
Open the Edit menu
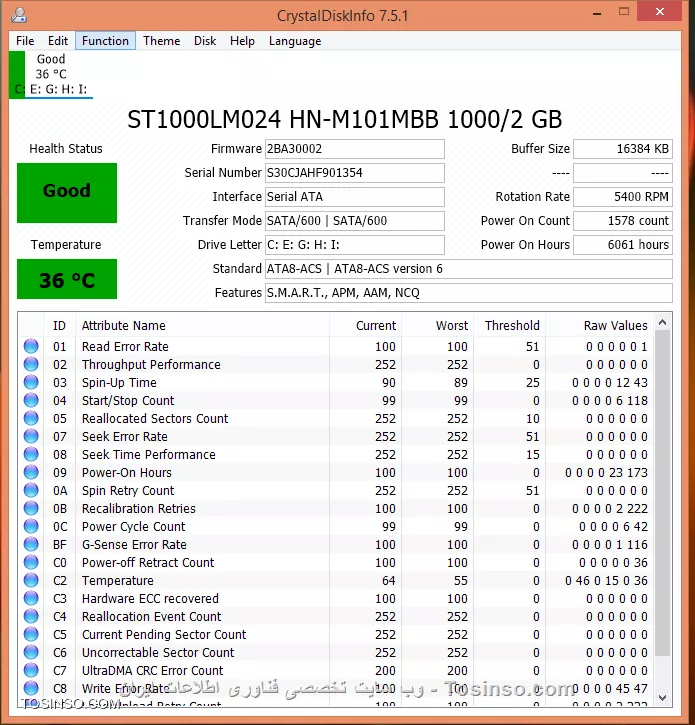tap(58, 41)
